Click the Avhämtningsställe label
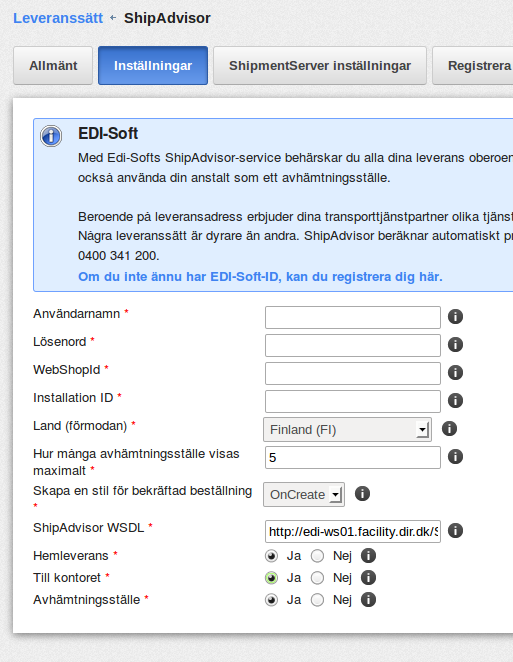513x662 pixels. 87,600
